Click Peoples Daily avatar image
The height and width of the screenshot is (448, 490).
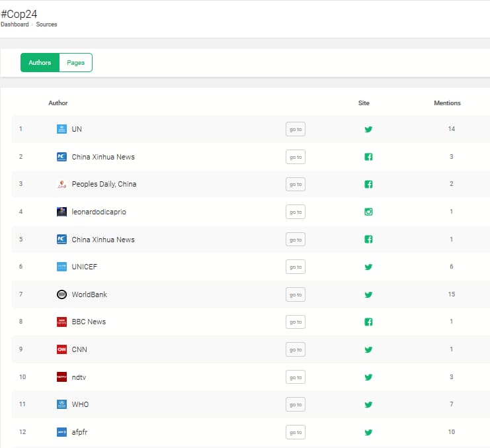pyautogui.click(x=61, y=184)
